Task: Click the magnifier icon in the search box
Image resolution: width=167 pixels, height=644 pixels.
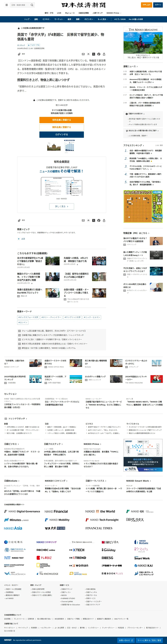Action: (x=32, y=5)
